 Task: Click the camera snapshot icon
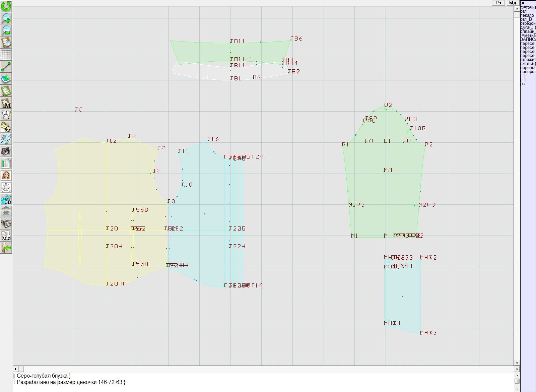point(6,151)
